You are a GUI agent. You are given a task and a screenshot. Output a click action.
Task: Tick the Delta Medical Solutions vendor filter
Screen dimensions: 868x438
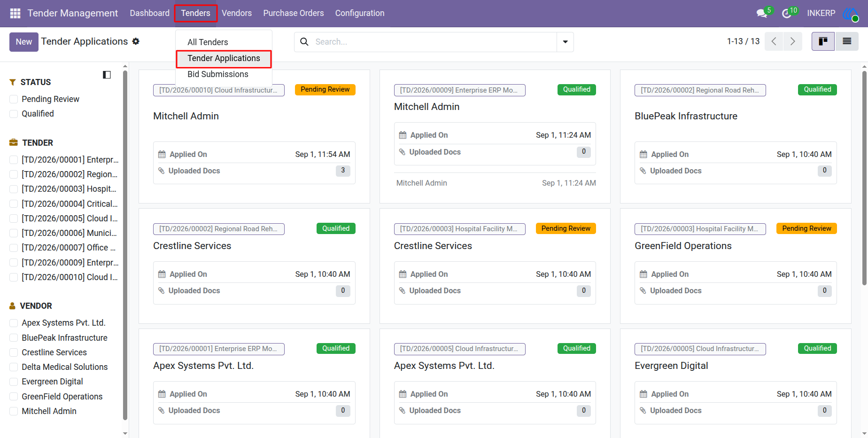click(14, 367)
